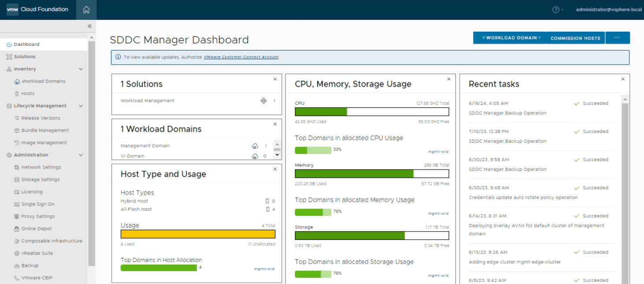Collapse the Inventory section

pyautogui.click(x=81, y=69)
